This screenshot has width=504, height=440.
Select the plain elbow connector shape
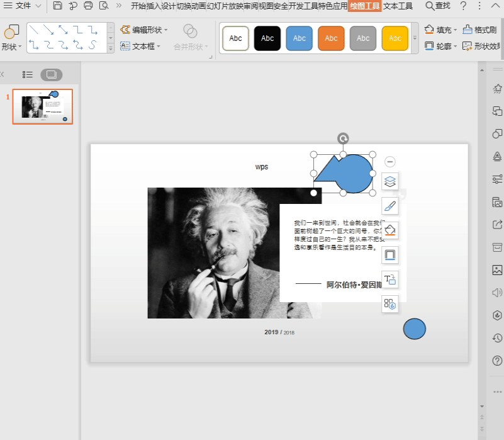point(78,30)
